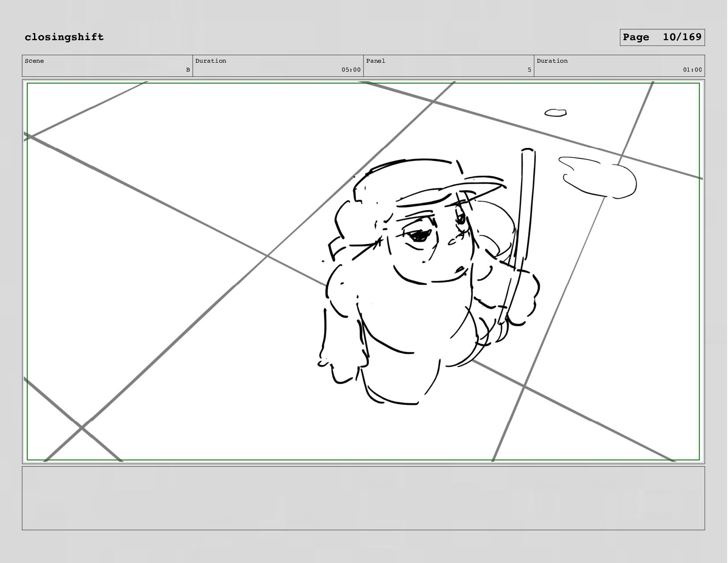Viewport: 728px width, 563px height.
Task: Click the storyboard panel drawing of the character
Action: click(363, 272)
